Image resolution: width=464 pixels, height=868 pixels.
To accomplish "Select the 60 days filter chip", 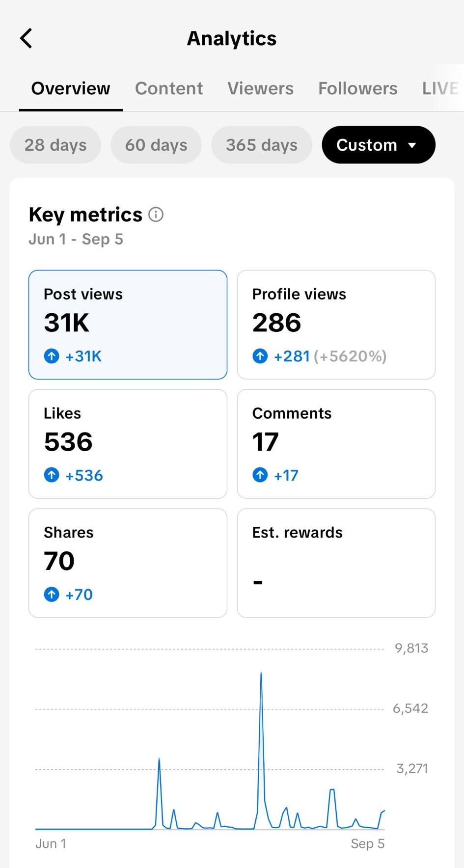I will (x=156, y=145).
